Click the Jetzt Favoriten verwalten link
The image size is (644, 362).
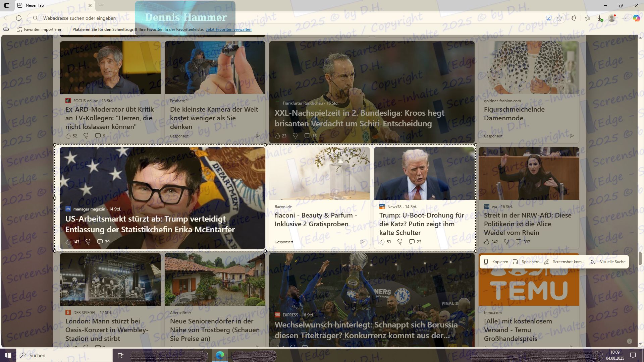click(228, 29)
